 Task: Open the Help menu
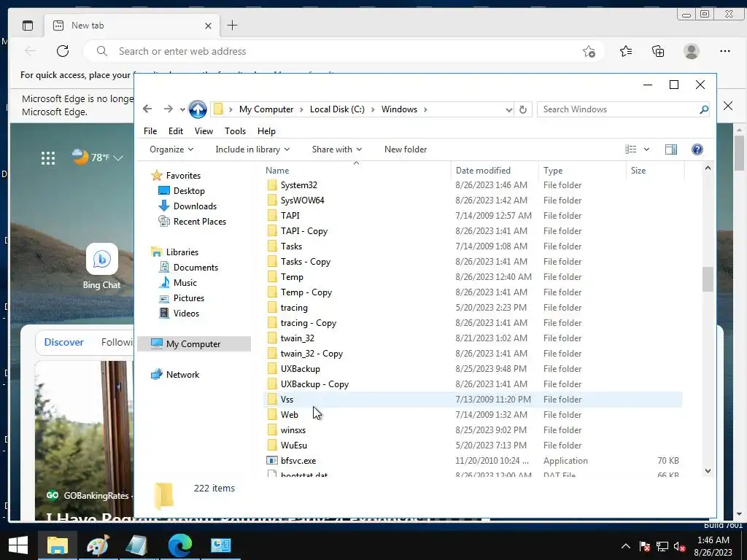click(266, 131)
